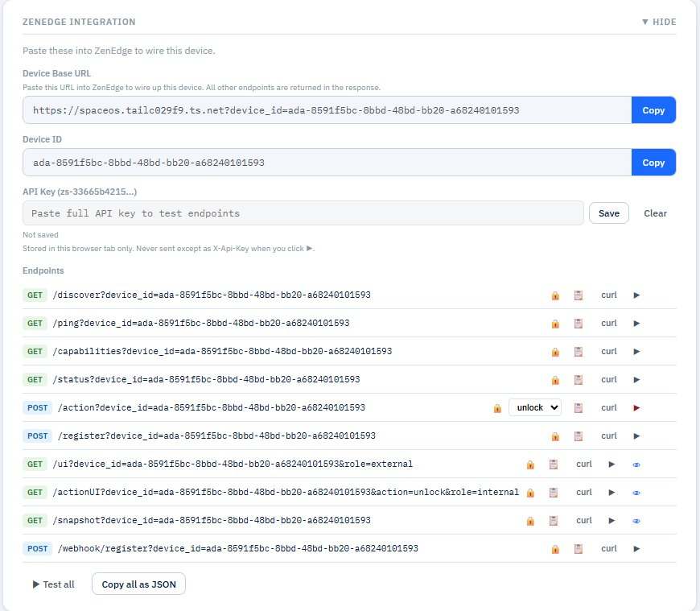This screenshot has height=611, width=700.
Task: Preview /snapshot endpoint with eye icon
Action: (x=636, y=521)
